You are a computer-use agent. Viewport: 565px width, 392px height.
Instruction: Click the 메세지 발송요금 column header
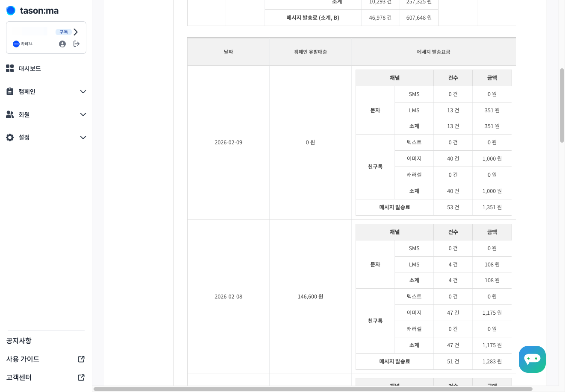coord(433,52)
